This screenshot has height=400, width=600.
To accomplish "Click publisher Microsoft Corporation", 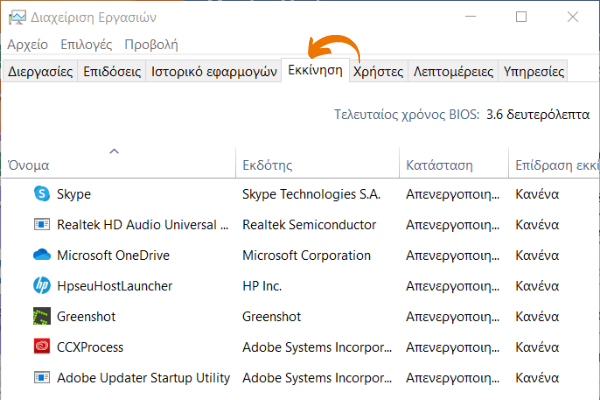I will tap(306, 255).
